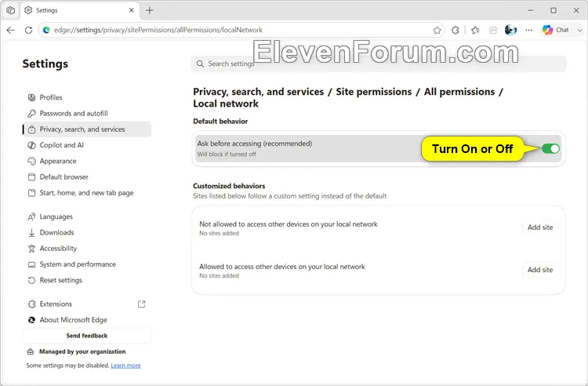Open the Settings and more ellipsis menu
The width and height of the screenshot is (588, 386).
pos(528,30)
